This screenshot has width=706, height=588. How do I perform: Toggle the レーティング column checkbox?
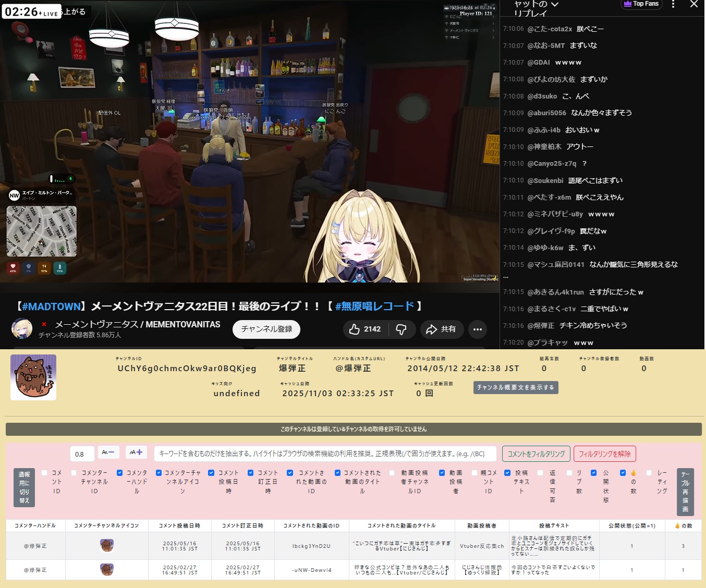pyautogui.click(x=649, y=473)
